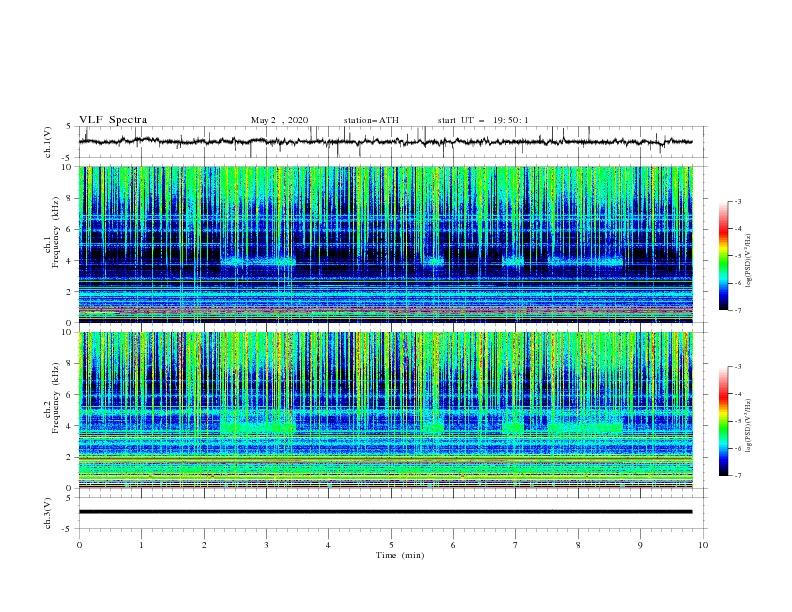Screen dimensions: 792x612
Task: Click time axis tick "3"
Action: tap(266, 545)
